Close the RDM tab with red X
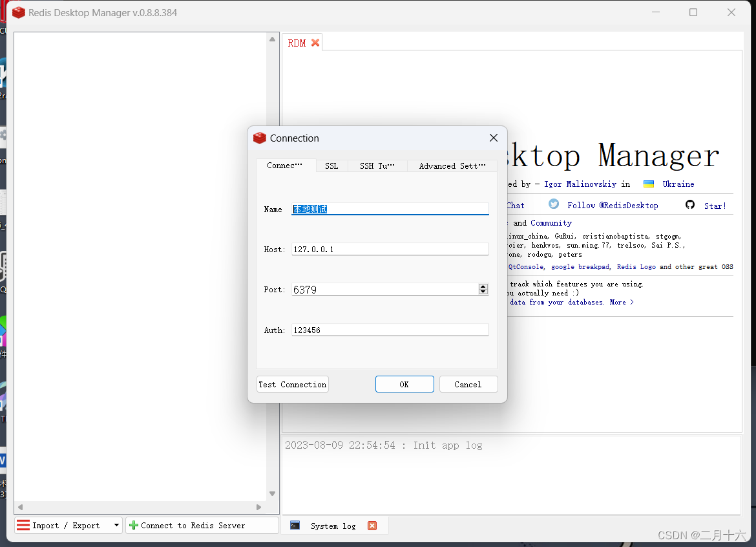This screenshot has width=756, height=547. 315,43
